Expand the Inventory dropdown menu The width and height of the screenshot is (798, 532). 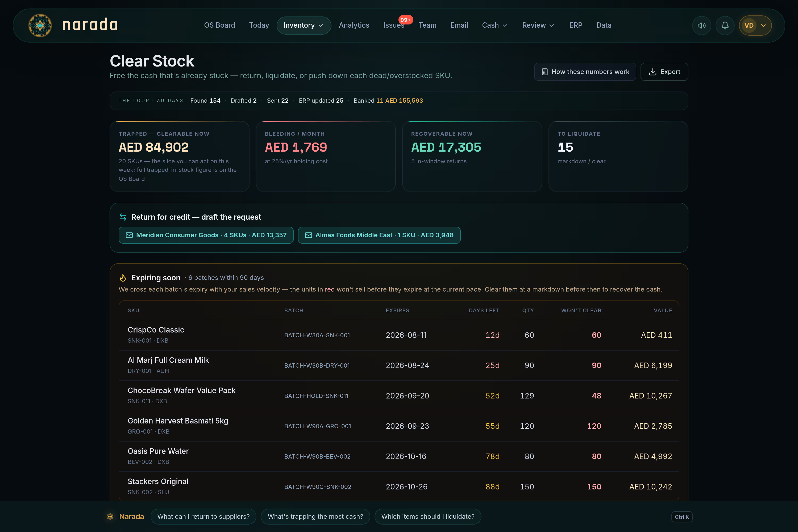click(304, 26)
